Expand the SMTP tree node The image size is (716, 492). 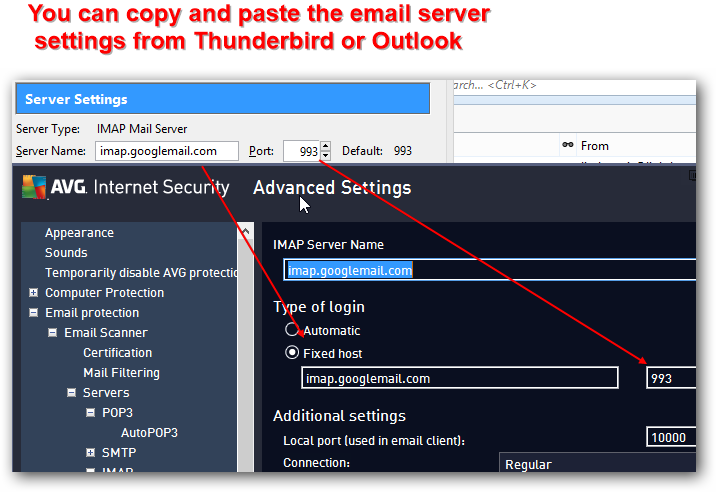click(90, 452)
